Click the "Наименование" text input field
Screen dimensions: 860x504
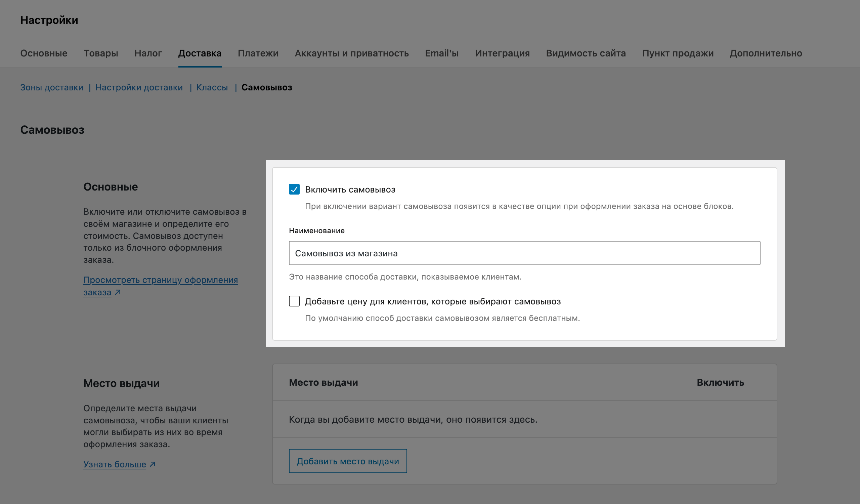[x=524, y=253]
